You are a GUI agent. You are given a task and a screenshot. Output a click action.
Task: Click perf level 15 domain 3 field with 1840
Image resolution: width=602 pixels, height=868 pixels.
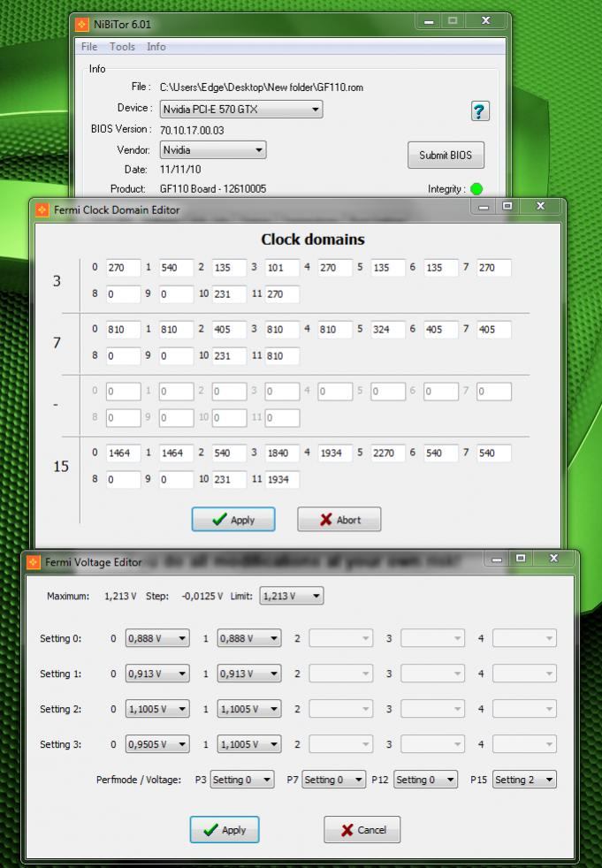pos(283,453)
